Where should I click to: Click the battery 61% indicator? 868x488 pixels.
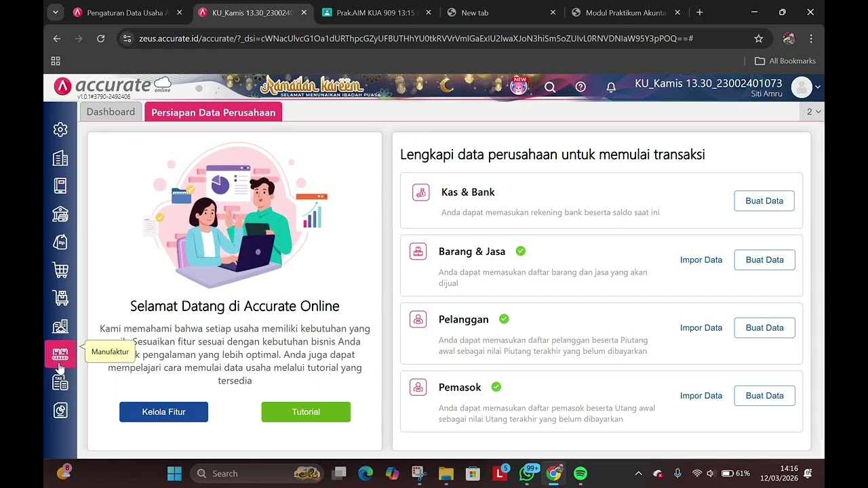[736, 473]
